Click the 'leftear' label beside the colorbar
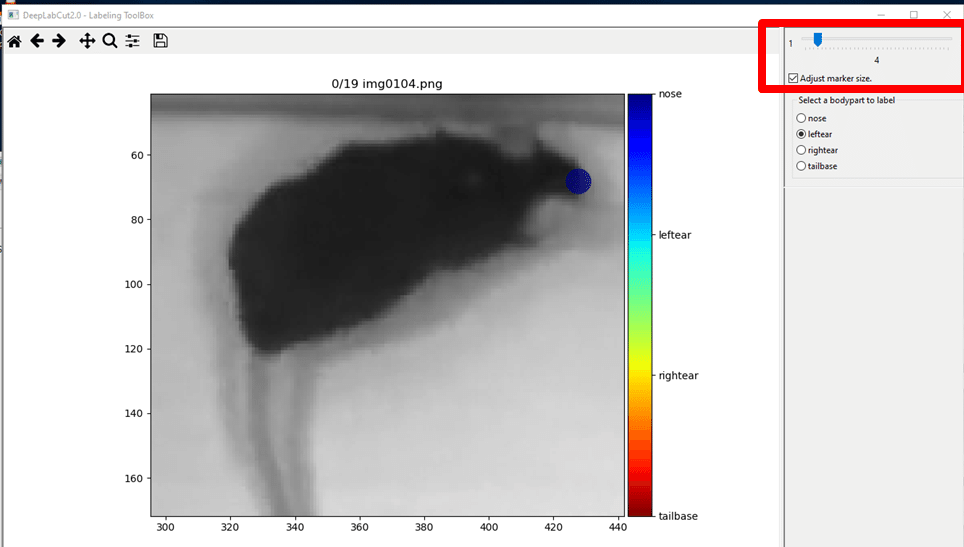The height and width of the screenshot is (547, 964). coord(674,235)
